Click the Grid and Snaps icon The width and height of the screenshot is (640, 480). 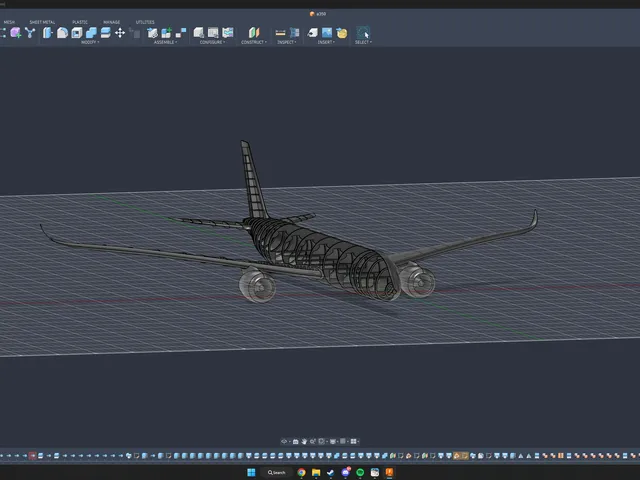(342, 441)
